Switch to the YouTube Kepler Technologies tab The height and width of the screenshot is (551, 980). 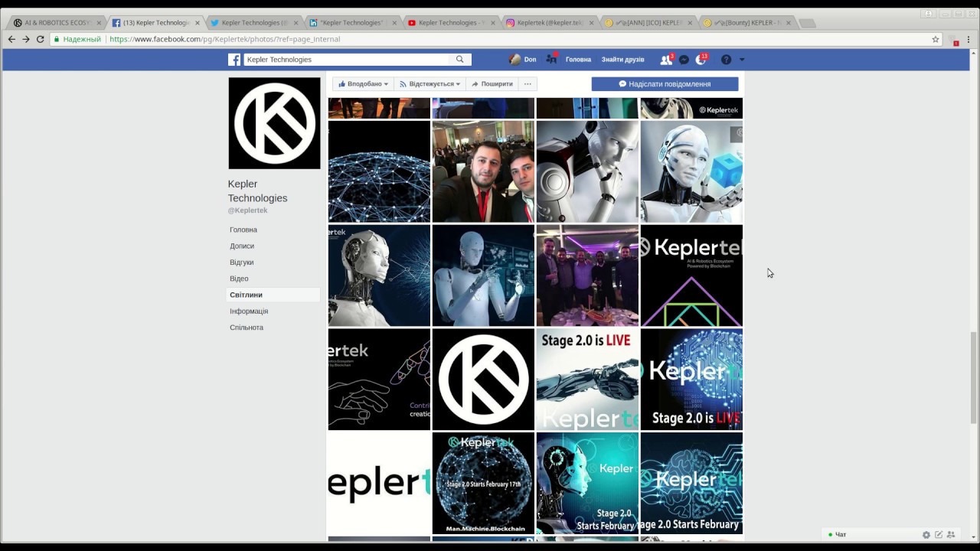click(x=451, y=23)
